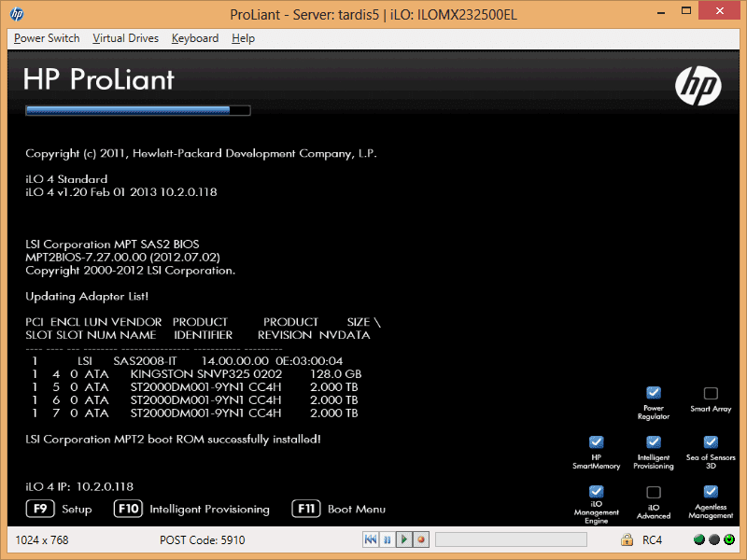Click the "0E:03:00:04" NVDATA value
747x560 pixels.
[x=309, y=361]
